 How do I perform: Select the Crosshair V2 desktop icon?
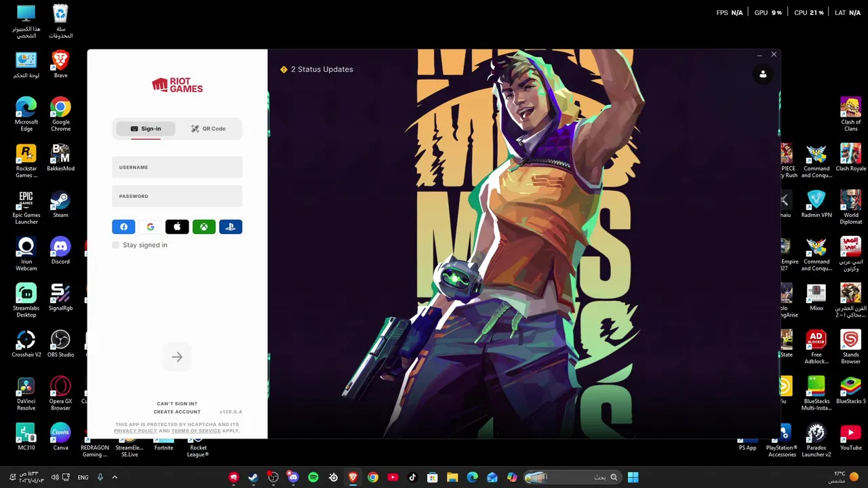[26, 344]
